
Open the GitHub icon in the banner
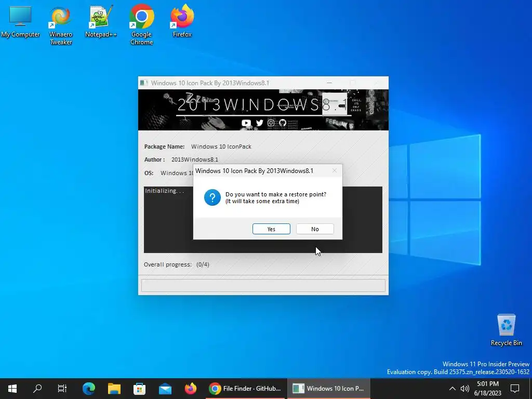coord(283,123)
